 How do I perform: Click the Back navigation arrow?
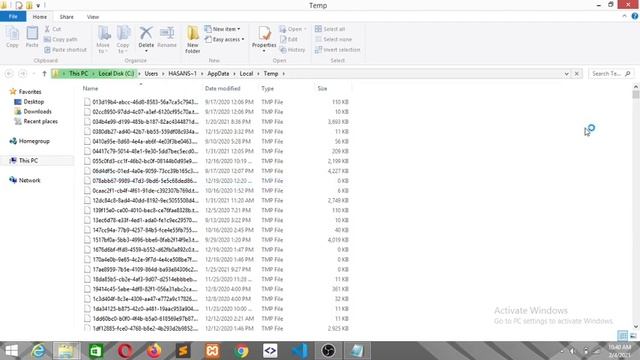pos(9,74)
